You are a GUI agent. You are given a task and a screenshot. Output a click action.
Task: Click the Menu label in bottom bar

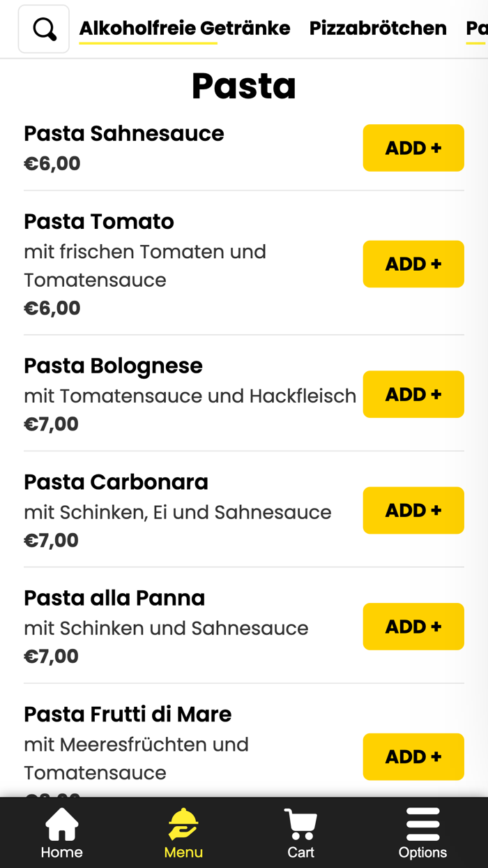(183, 853)
